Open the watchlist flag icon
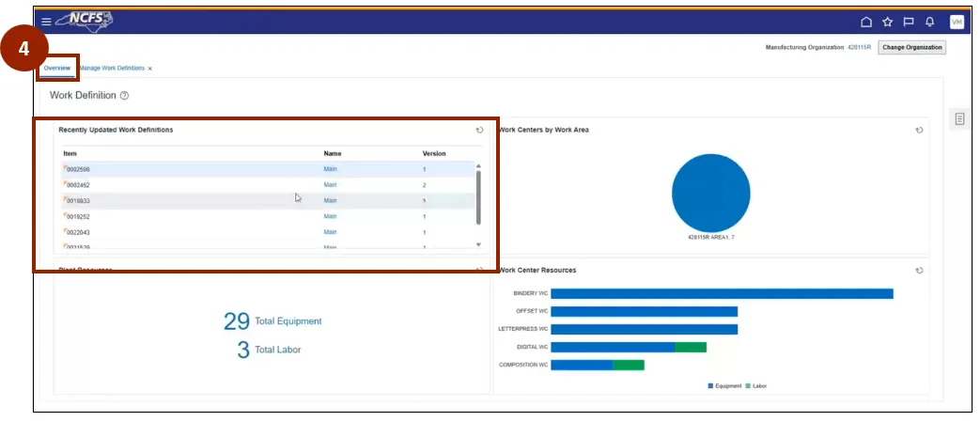This screenshot has height=421, width=980. pyautogui.click(x=909, y=22)
